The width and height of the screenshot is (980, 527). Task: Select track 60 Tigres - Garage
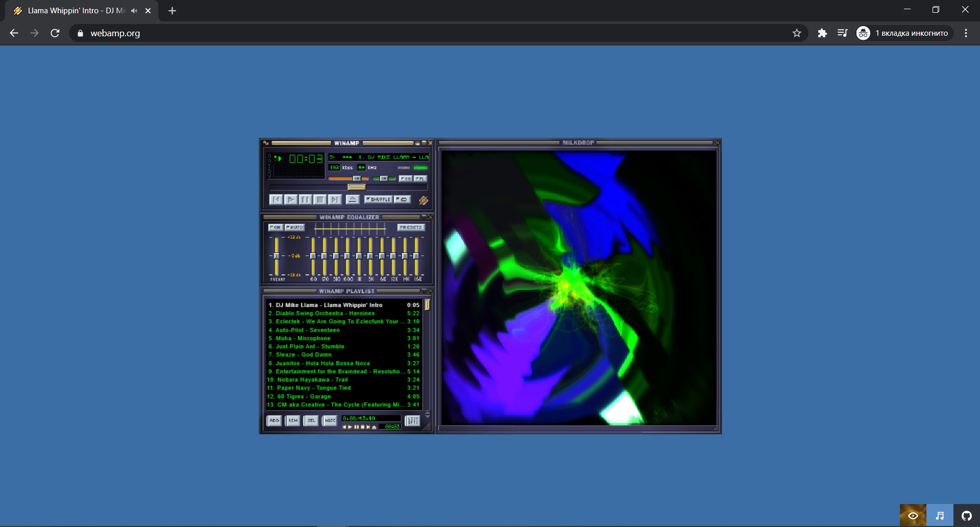(344, 397)
